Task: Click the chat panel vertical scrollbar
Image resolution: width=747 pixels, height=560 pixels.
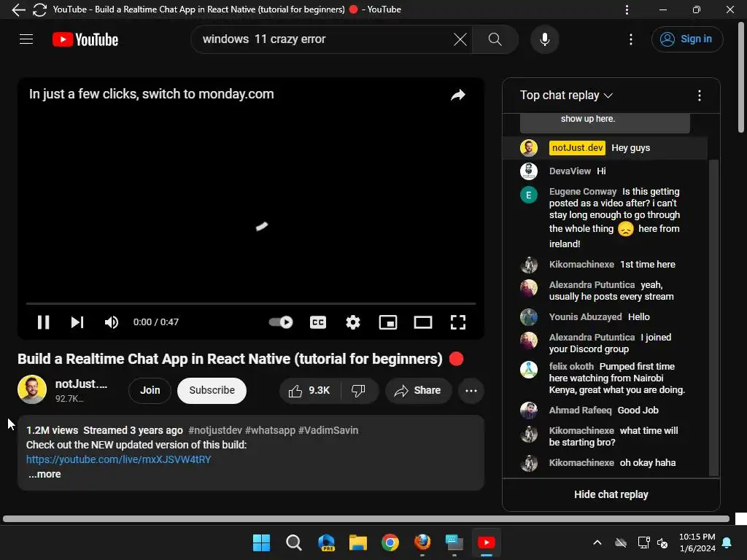Action: (713, 317)
